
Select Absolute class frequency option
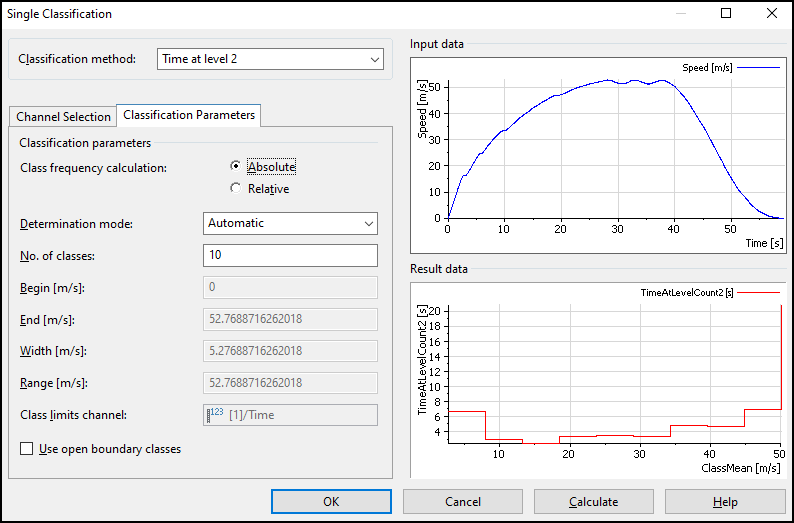(x=236, y=167)
